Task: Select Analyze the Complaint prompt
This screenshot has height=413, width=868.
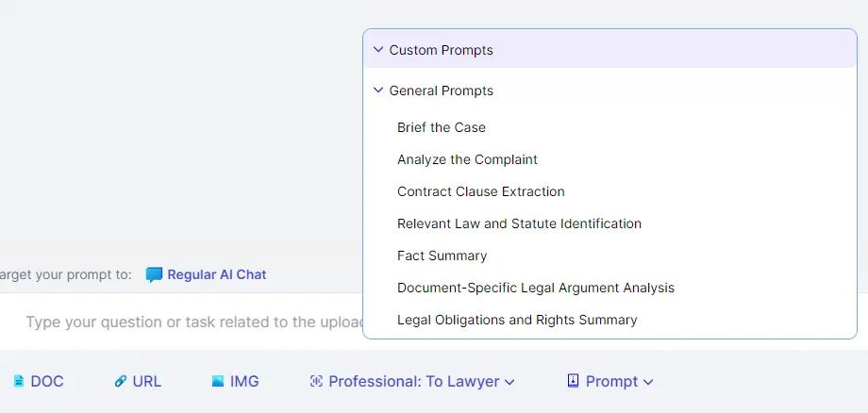Action: 467,159
